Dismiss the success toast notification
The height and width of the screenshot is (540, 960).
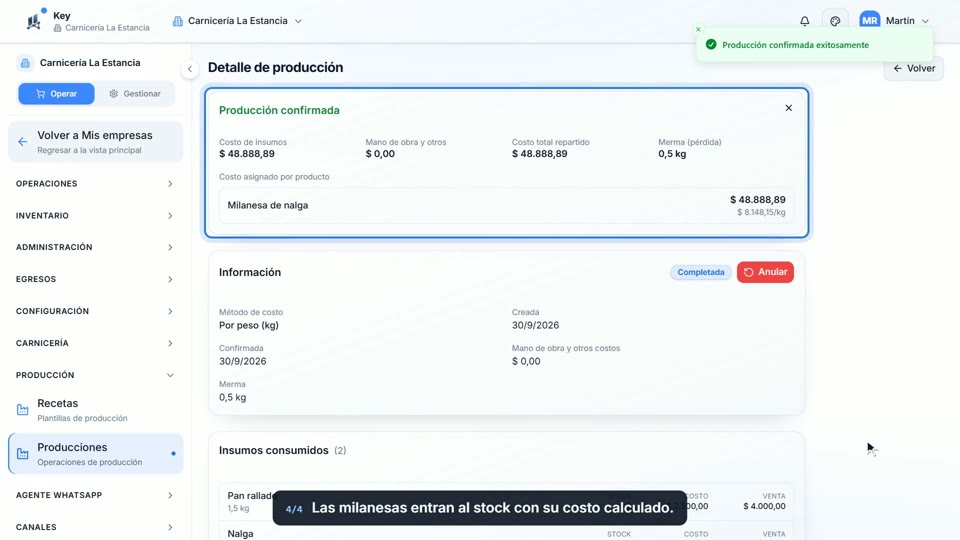[698, 29]
